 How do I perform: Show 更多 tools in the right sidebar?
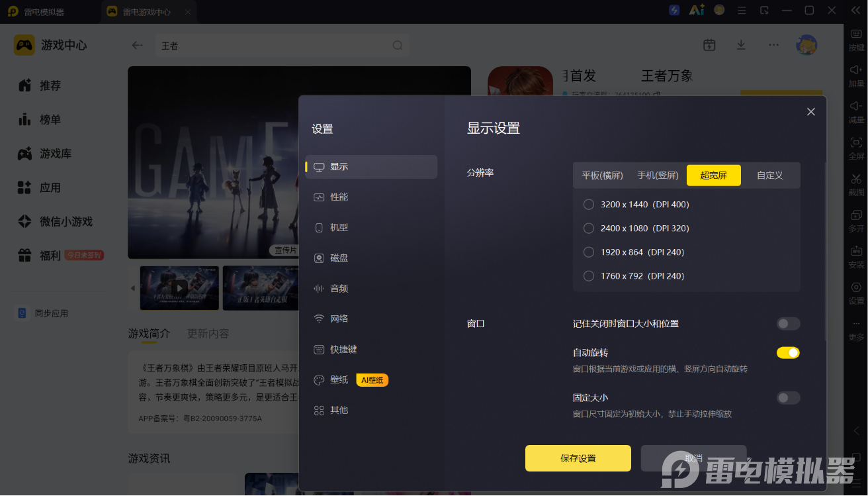coord(856,330)
